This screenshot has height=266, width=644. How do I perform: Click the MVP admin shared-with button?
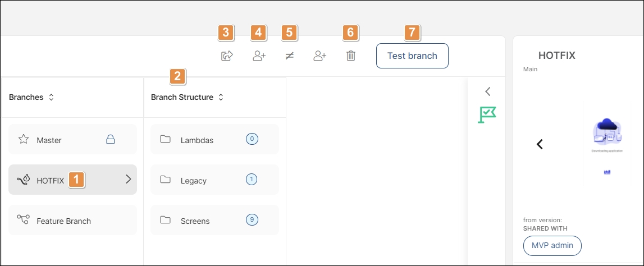point(552,245)
